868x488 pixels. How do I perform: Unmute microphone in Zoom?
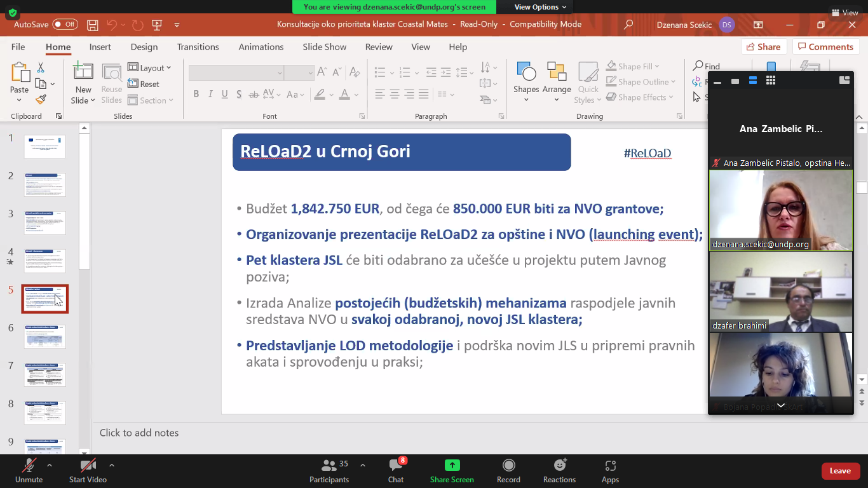tap(29, 470)
